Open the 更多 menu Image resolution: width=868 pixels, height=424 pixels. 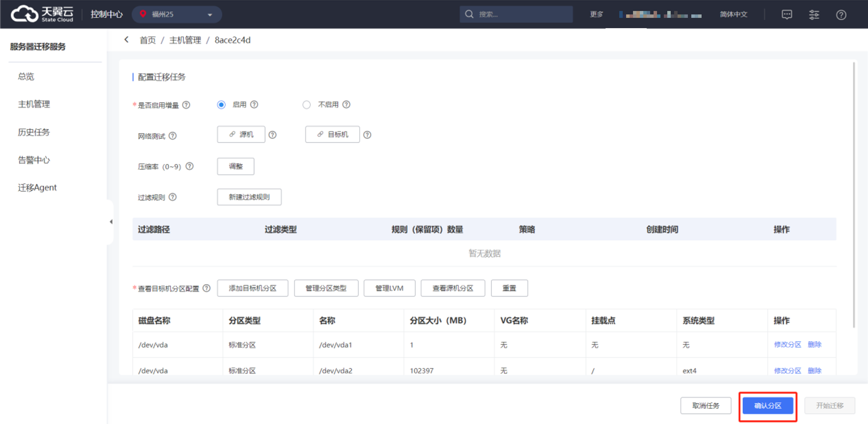tap(596, 14)
